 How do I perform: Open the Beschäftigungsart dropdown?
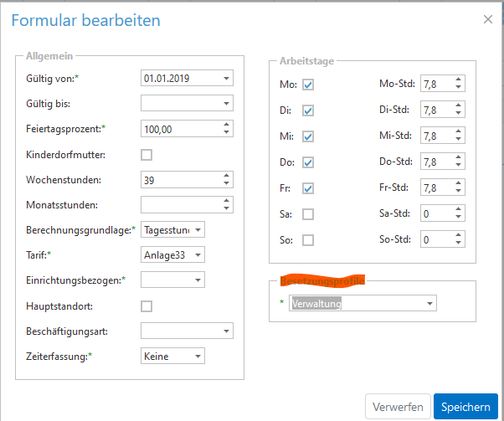(226, 331)
